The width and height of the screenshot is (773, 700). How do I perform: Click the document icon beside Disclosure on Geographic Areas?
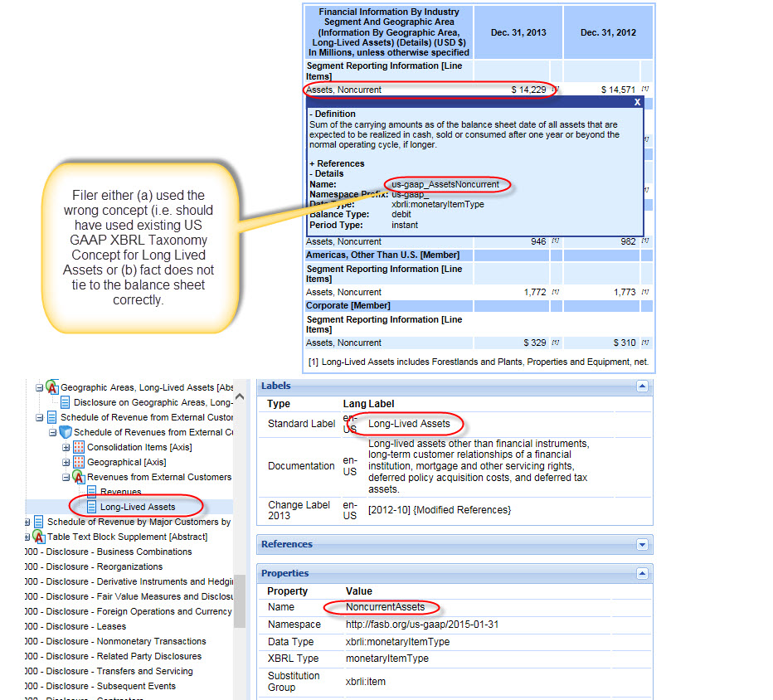click(x=65, y=402)
